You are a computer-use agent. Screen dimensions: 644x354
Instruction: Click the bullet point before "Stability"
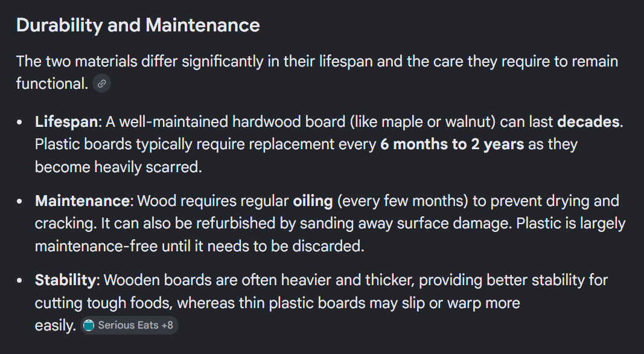click(20, 280)
